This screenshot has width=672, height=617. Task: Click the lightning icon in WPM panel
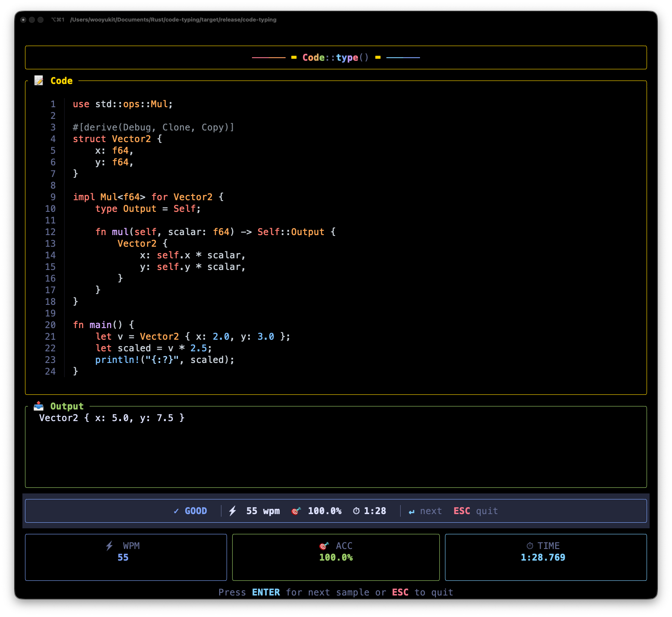110,546
